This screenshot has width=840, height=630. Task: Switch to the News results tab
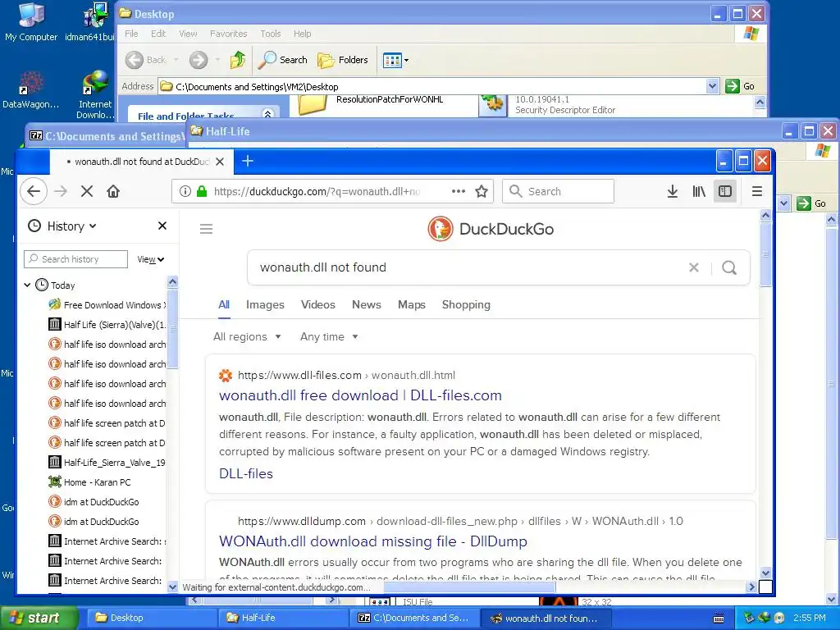click(367, 304)
